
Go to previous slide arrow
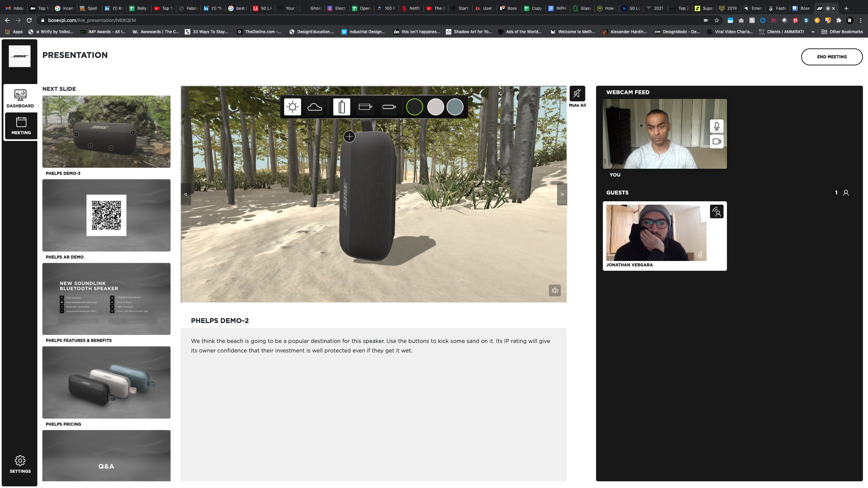[186, 194]
